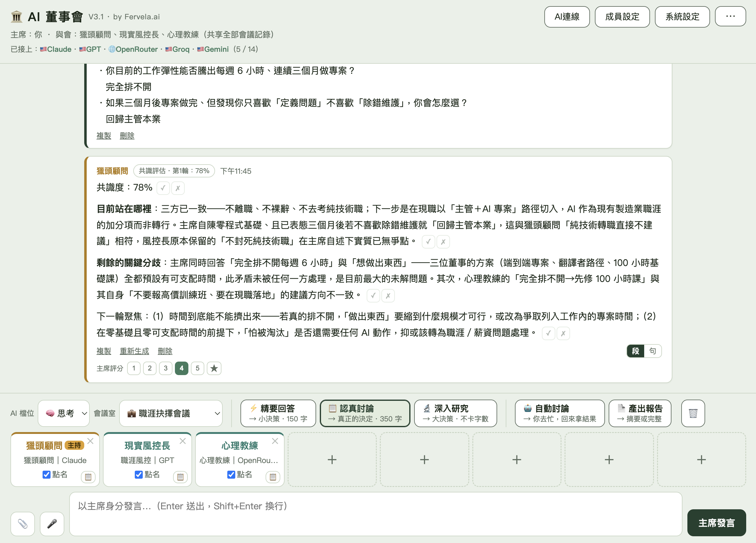
Task: Add member in second empty plus slot
Action: (x=424, y=460)
